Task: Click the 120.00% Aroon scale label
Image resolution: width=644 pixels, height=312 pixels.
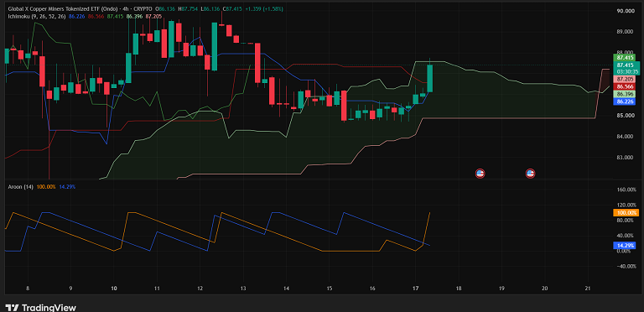Action: [x=626, y=205]
